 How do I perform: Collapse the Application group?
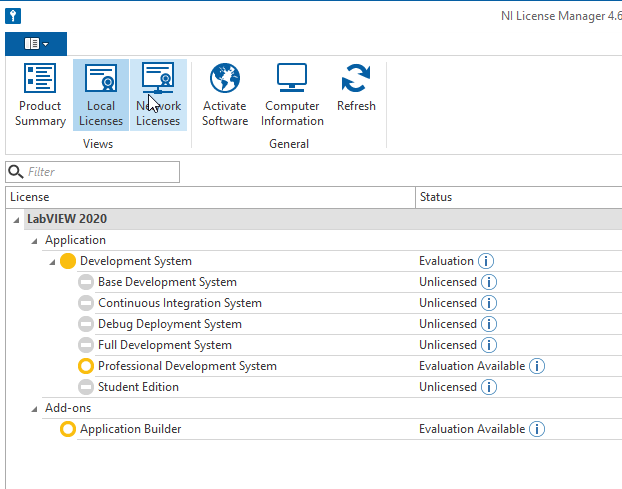[x=35, y=241]
